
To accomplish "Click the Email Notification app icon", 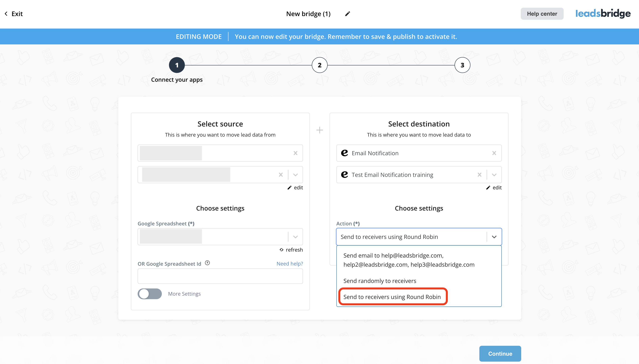I will pyautogui.click(x=344, y=153).
